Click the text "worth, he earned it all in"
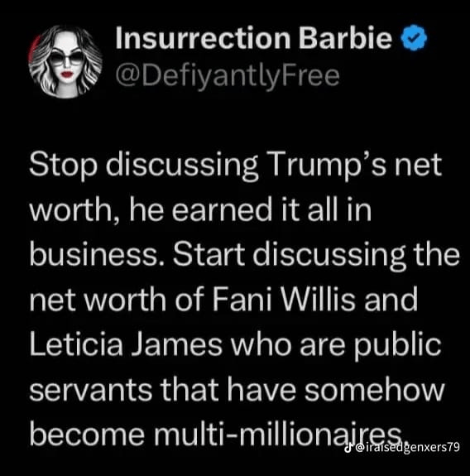This screenshot has height=476, width=470. 200,210
